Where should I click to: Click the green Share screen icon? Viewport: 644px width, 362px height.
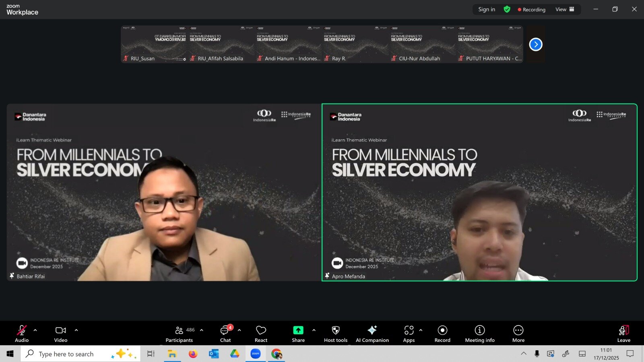point(298,330)
